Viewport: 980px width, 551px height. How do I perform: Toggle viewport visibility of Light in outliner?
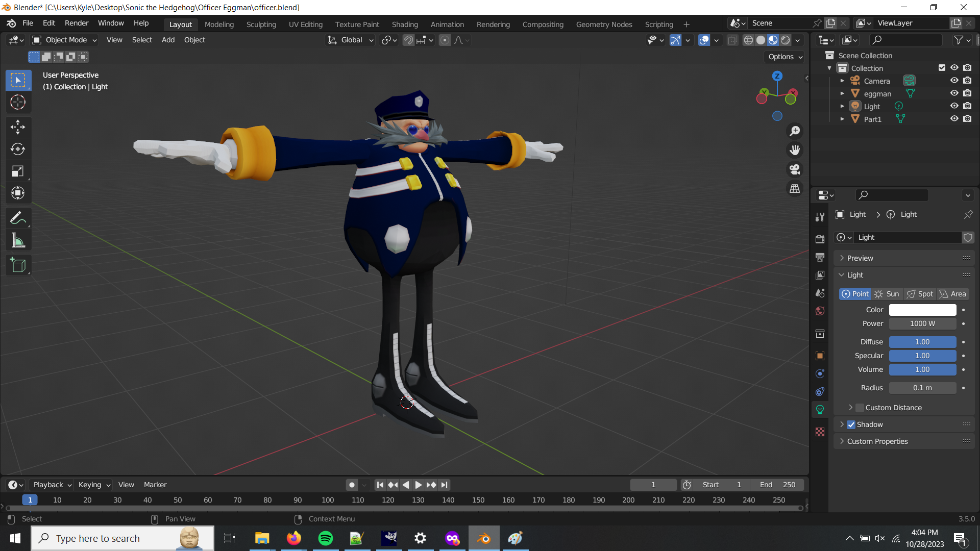(x=954, y=106)
